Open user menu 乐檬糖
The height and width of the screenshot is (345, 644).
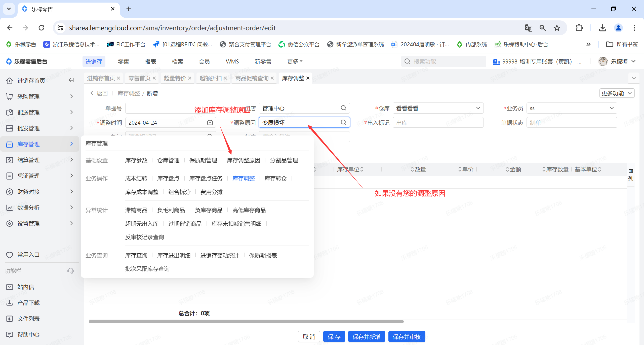tap(618, 61)
